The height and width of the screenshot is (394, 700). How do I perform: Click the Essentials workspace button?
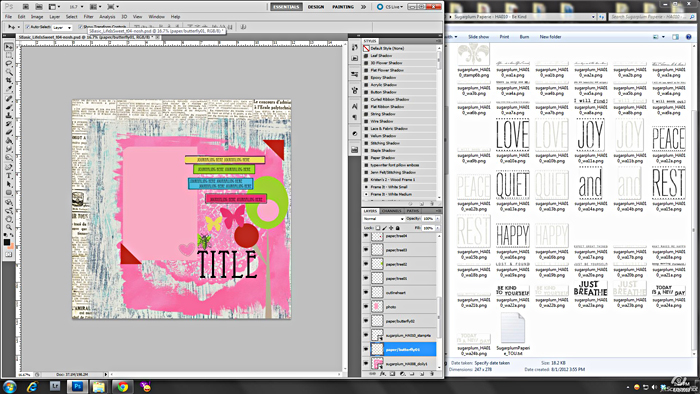286,7
